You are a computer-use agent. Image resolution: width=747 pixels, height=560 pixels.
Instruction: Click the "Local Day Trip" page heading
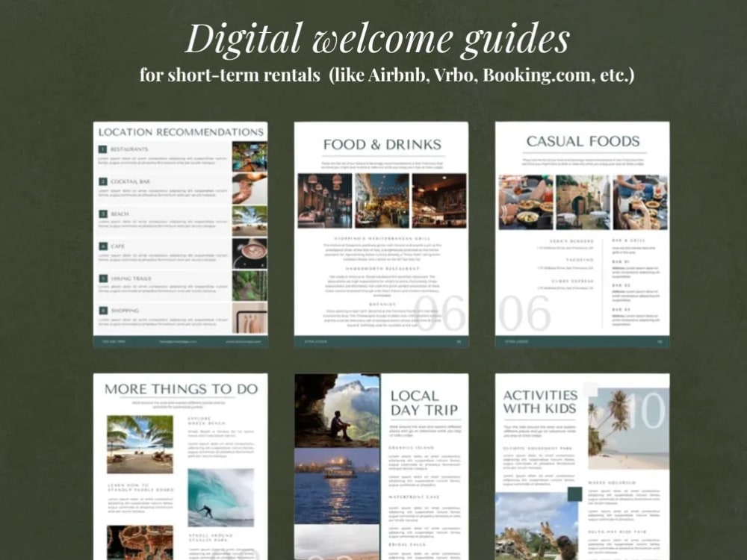[x=424, y=403]
